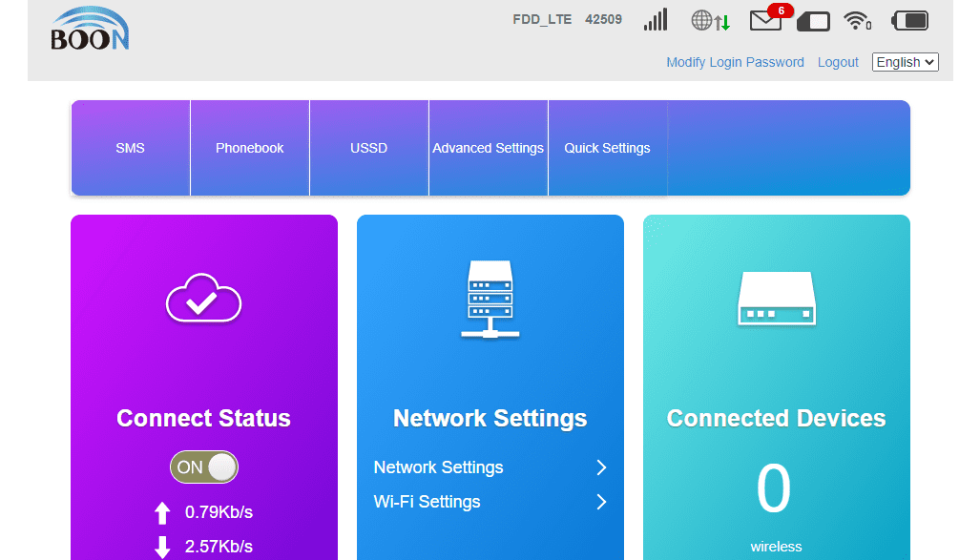This screenshot has height=560, width=980.
Task: Click the globe data connection icon
Action: 710,20
